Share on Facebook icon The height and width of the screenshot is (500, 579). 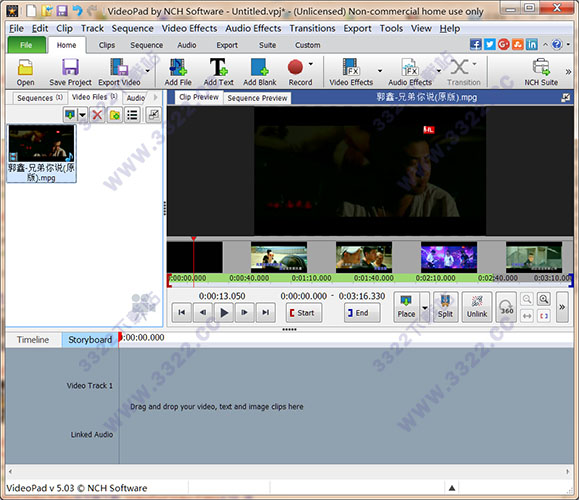pyautogui.click(x=476, y=45)
